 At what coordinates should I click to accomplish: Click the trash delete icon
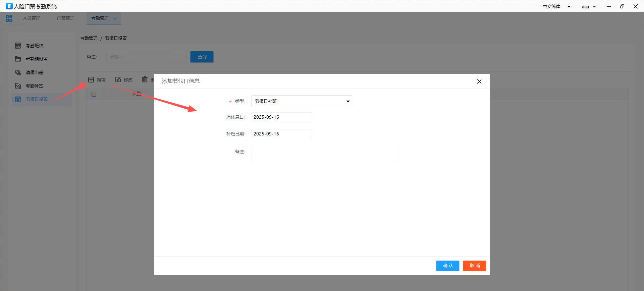click(145, 79)
